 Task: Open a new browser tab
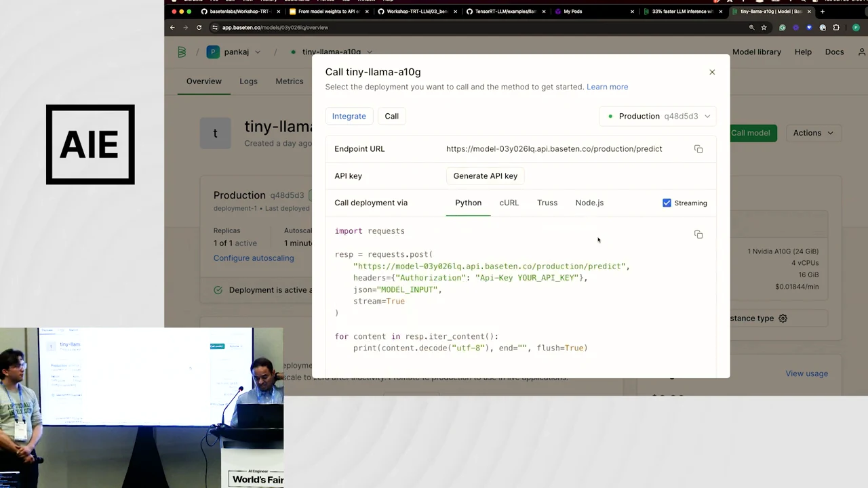(x=823, y=12)
